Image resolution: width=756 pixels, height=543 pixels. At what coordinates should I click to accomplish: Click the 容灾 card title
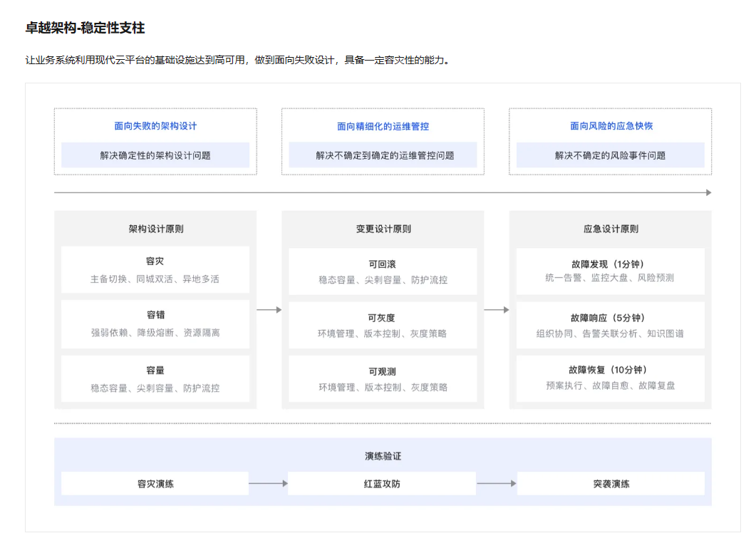[x=155, y=262]
